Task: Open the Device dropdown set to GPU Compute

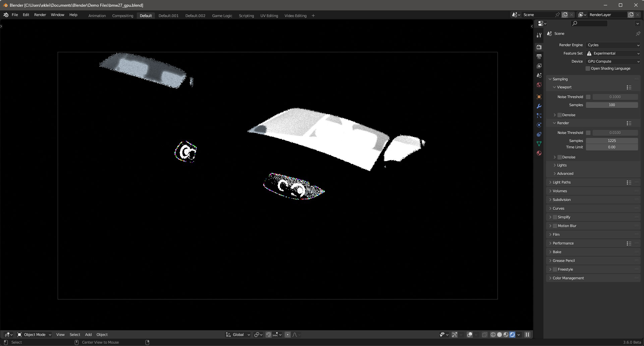Action: tap(613, 61)
